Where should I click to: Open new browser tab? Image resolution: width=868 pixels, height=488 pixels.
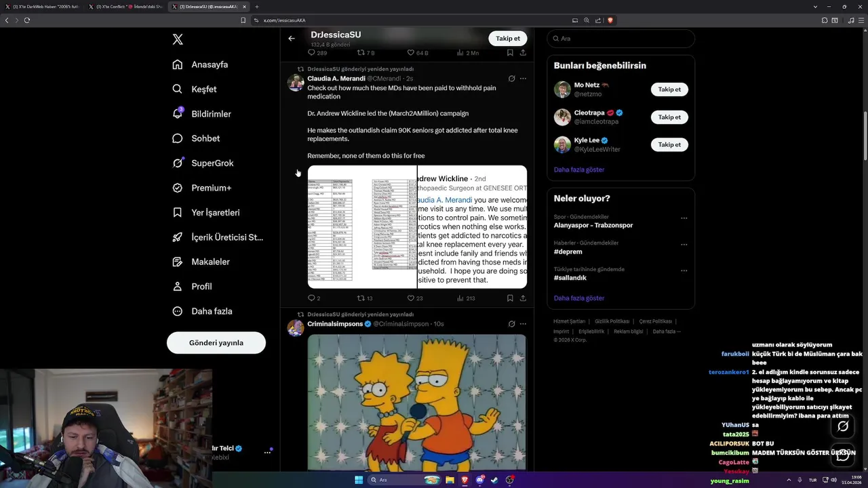256,7
